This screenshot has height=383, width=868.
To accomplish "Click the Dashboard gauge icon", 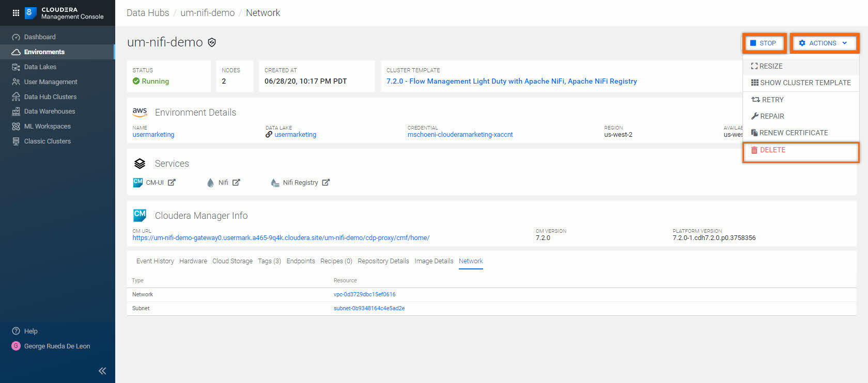I will coord(16,37).
